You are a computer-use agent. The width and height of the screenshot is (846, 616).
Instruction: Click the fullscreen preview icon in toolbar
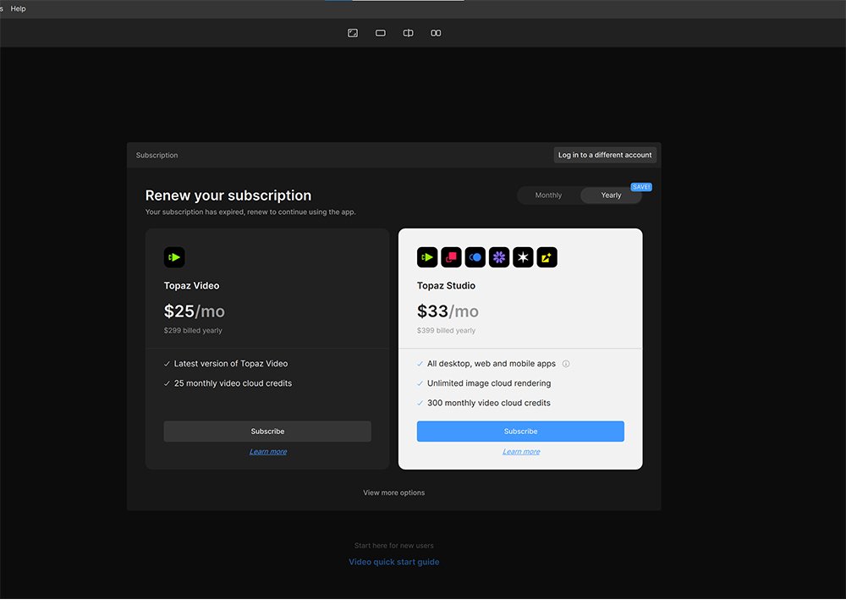point(353,33)
